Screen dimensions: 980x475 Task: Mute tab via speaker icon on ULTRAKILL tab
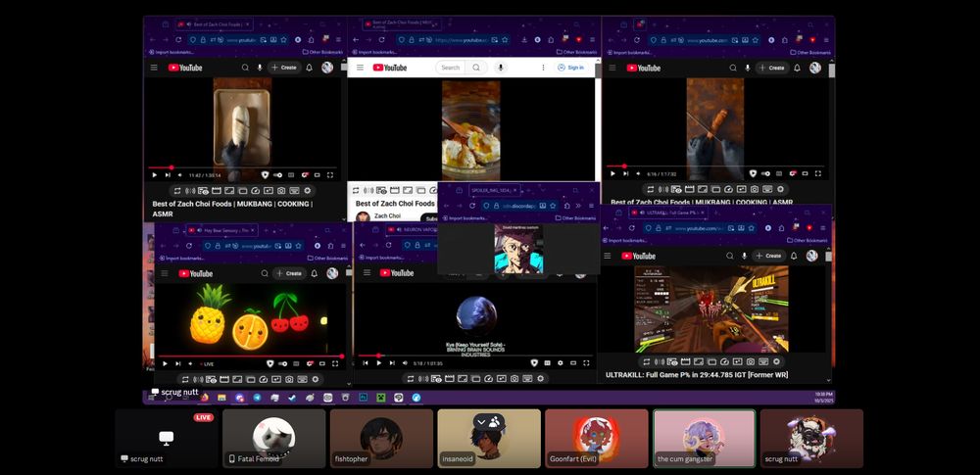pos(641,213)
